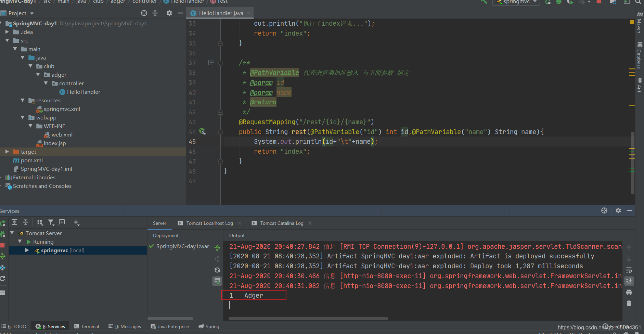Open Project panel settings gear
This screenshot has height=334, width=644.
click(169, 13)
